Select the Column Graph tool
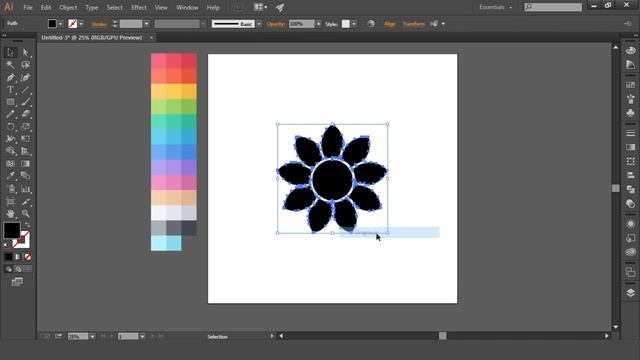 click(25, 189)
